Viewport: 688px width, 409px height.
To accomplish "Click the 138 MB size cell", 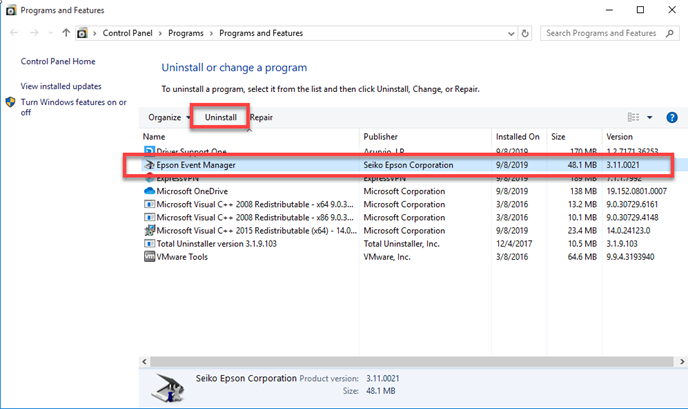I will [583, 191].
